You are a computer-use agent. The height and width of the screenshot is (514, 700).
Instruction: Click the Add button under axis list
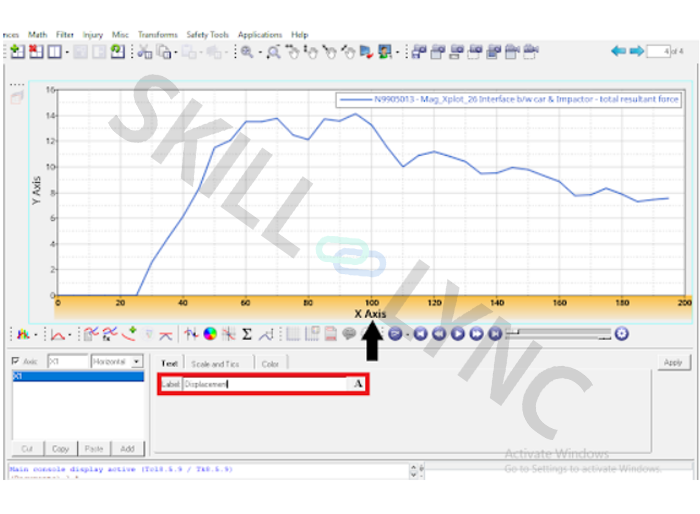127,449
